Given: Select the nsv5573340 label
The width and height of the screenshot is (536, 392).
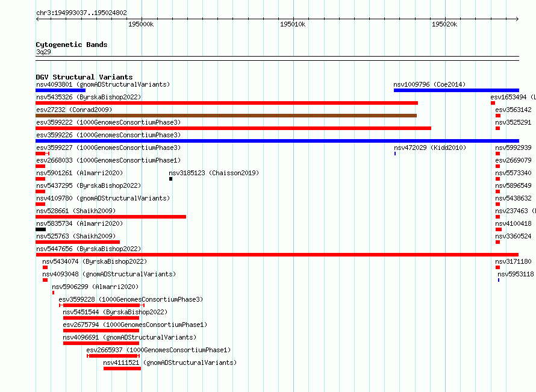Looking at the screenshot, I should pos(513,173).
